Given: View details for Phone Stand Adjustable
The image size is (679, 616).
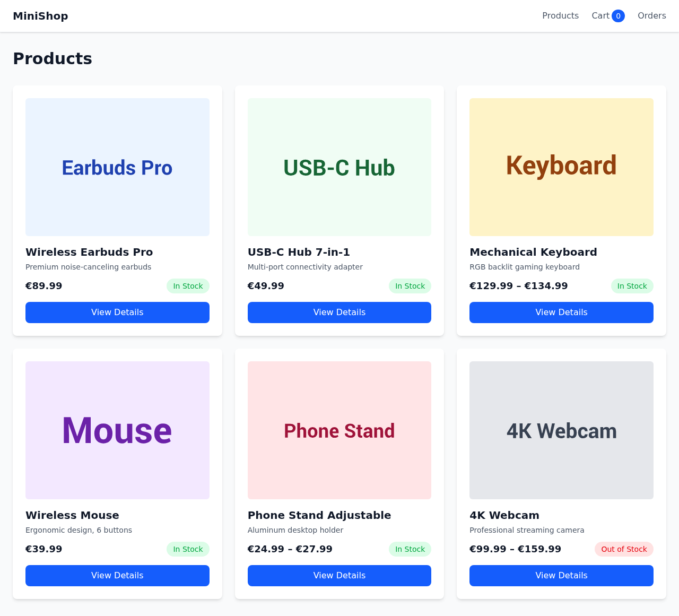Looking at the screenshot, I should pos(339,576).
